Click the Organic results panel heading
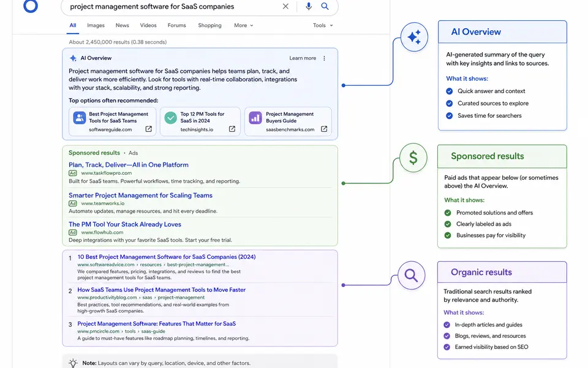The height and width of the screenshot is (368, 588). 481,272
